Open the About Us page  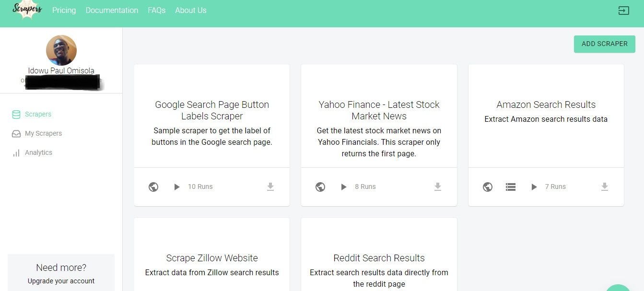tap(191, 11)
